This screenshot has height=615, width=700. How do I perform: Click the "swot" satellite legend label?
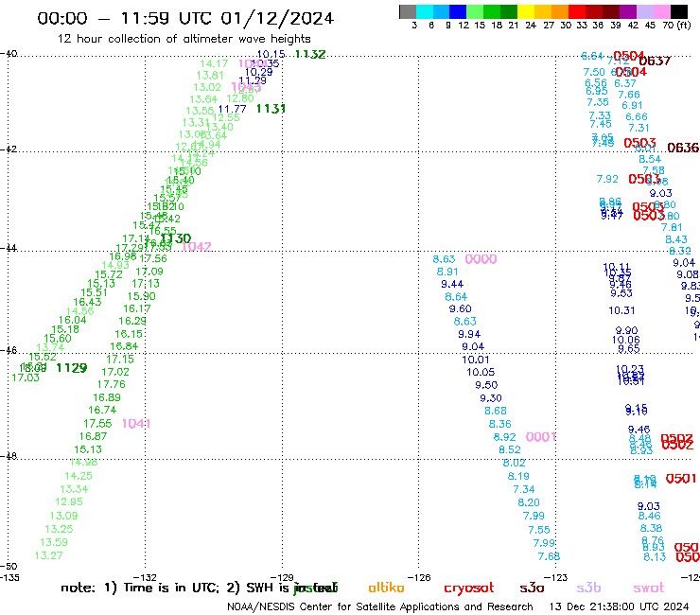click(649, 588)
